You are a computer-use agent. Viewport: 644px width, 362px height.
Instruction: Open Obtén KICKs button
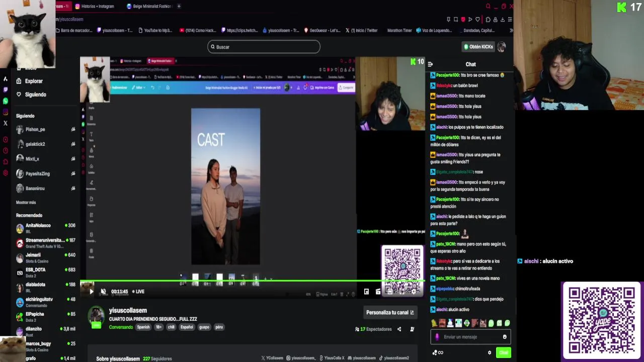pos(478,47)
